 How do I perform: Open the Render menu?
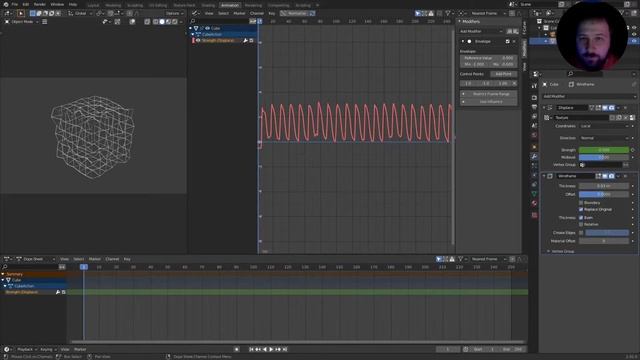point(40,4)
